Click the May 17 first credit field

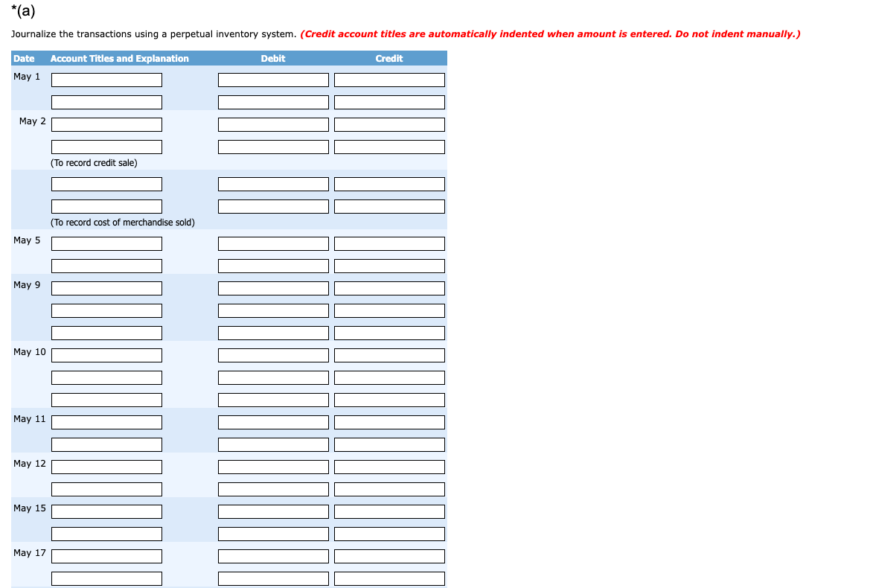point(389,557)
